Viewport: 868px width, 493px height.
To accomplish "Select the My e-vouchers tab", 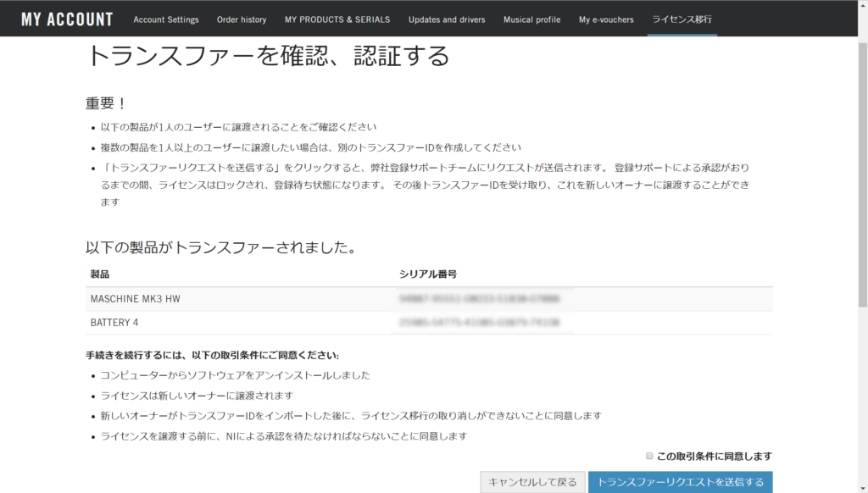I will click(x=606, y=19).
